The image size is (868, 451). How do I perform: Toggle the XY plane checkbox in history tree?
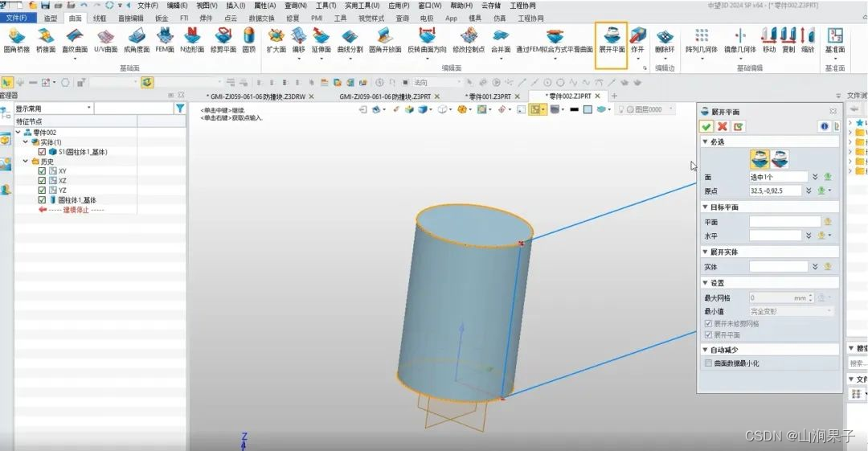[42, 171]
